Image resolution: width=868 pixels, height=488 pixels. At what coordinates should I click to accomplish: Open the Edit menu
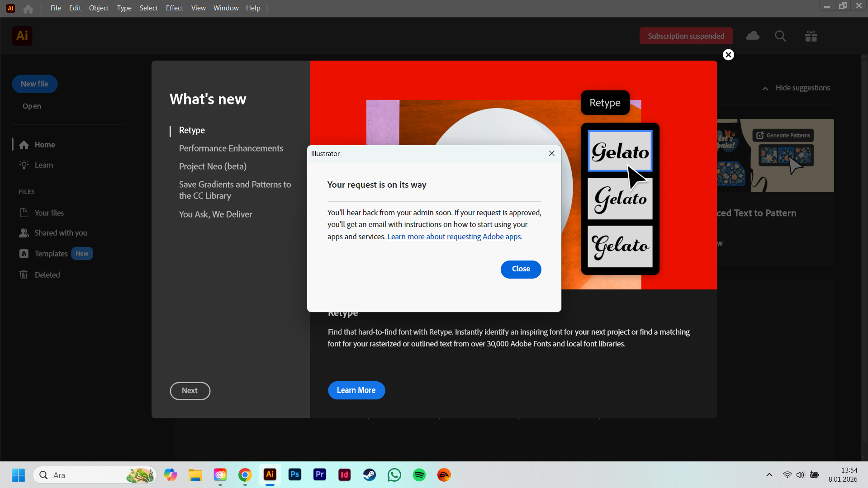click(75, 8)
